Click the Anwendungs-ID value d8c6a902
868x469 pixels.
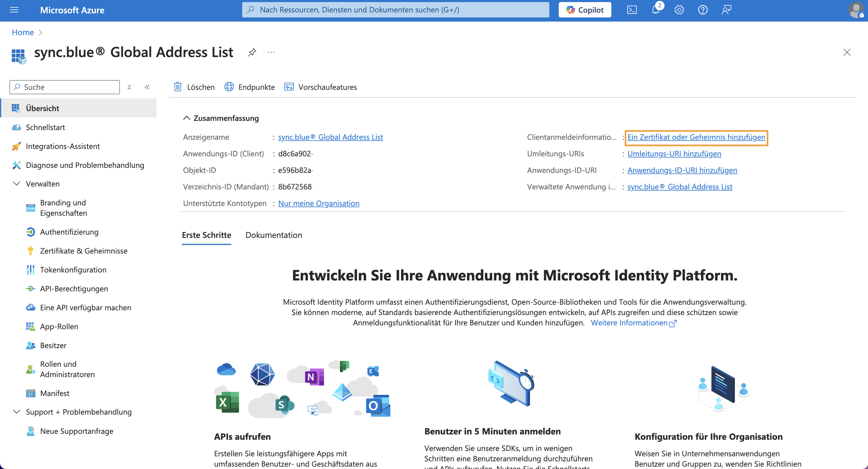295,154
